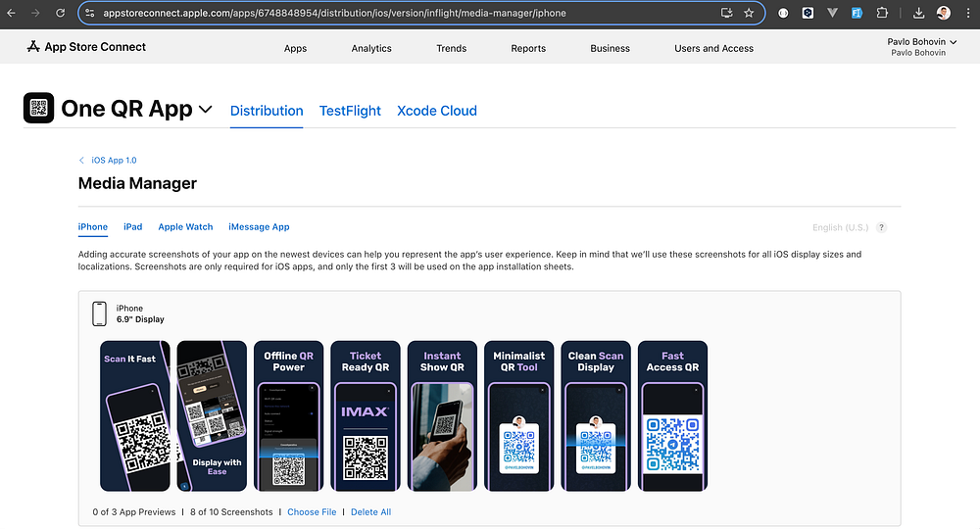Click the App Store Connect logo

tap(86, 47)
